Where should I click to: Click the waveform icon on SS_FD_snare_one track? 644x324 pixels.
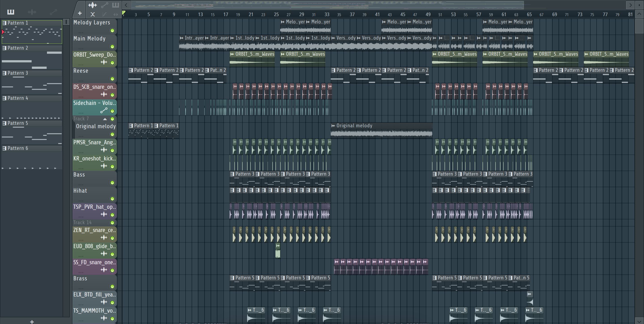tap(104, 270)
